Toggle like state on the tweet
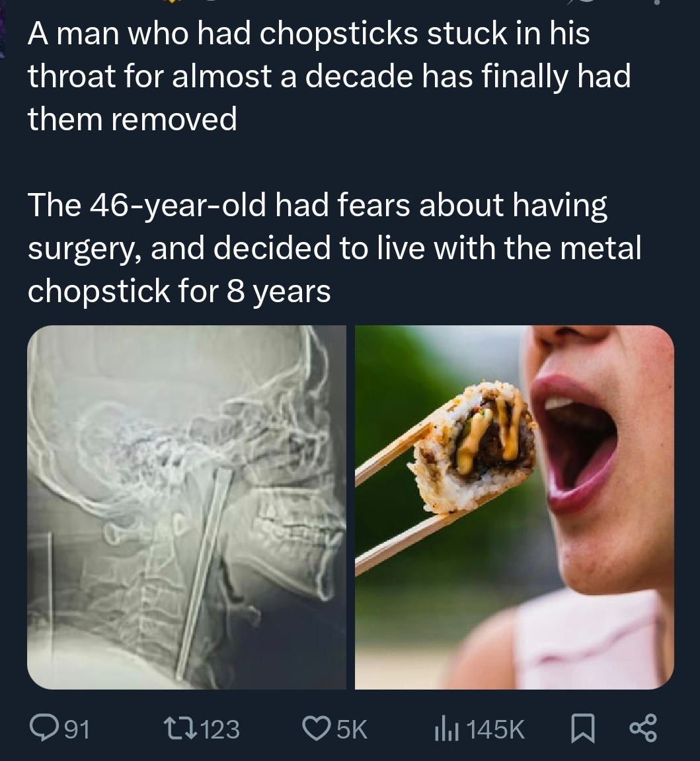Viewport: 700px width, 761px height. click(317, 728)
